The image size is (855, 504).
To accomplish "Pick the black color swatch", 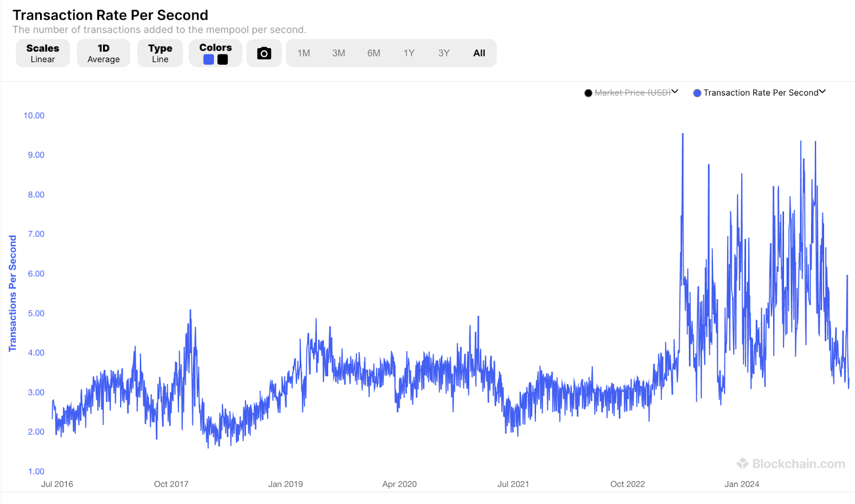I will pos(223,59).
